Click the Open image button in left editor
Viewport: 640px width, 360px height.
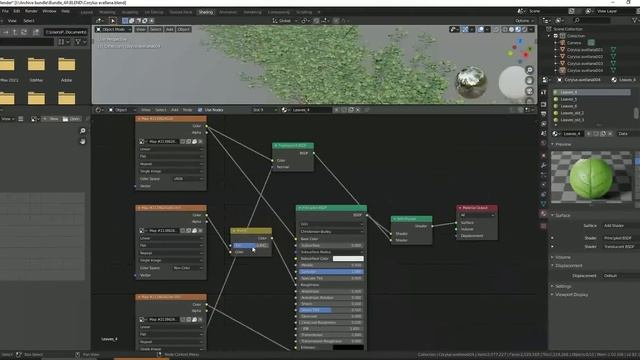(x=71, y=119)
